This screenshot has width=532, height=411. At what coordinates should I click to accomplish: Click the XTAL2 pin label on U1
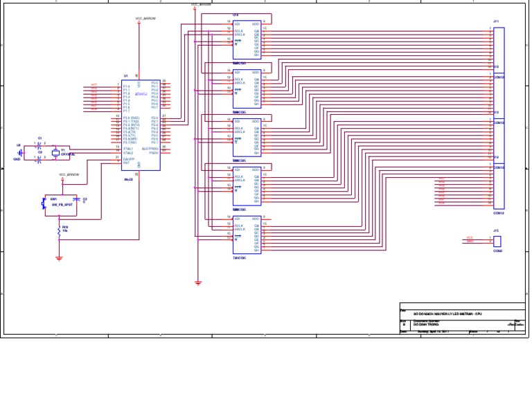tap(128, 153)
